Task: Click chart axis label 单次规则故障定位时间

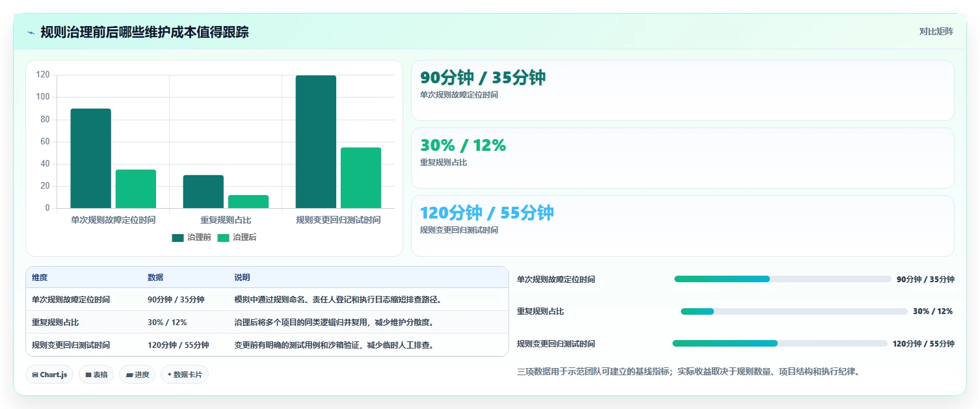Action: (x=113, y=220)
